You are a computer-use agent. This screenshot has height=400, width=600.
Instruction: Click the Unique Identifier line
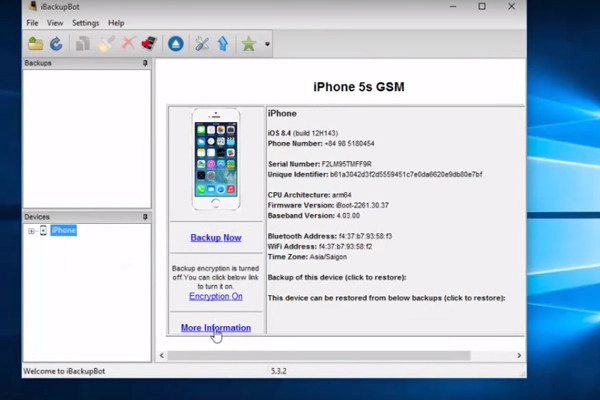tap(375, 175)
